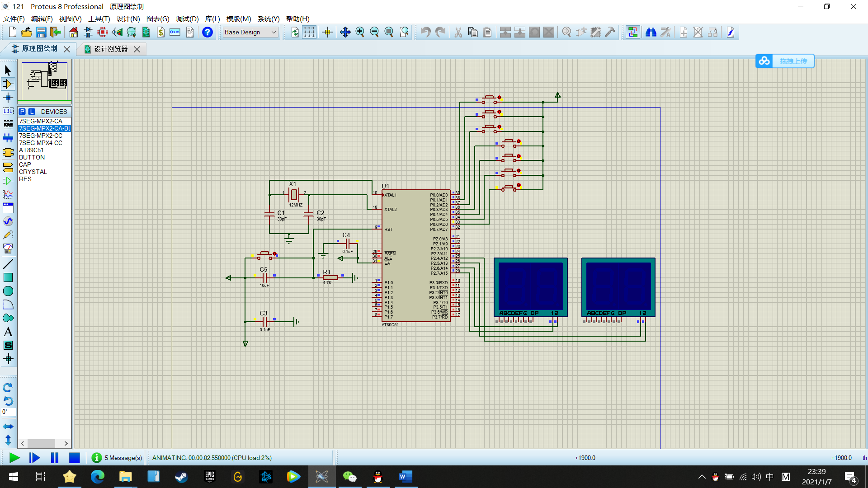This screenshot has width=868, height=488.
Task: Open the Text Script mode tool
Action: [8, 125]
